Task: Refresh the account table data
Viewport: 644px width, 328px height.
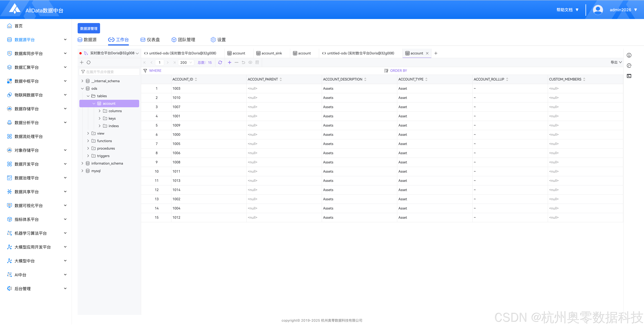Action: tap(220, 63)
